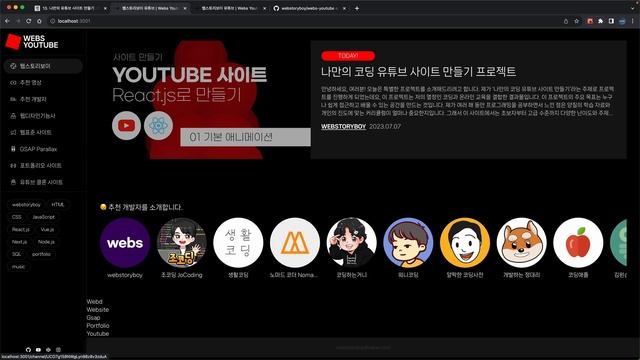Image resolution: width=640 pixels, height=360 pixels.
Task: Select the Node.js keyword tag
Action: coord(46,242)
